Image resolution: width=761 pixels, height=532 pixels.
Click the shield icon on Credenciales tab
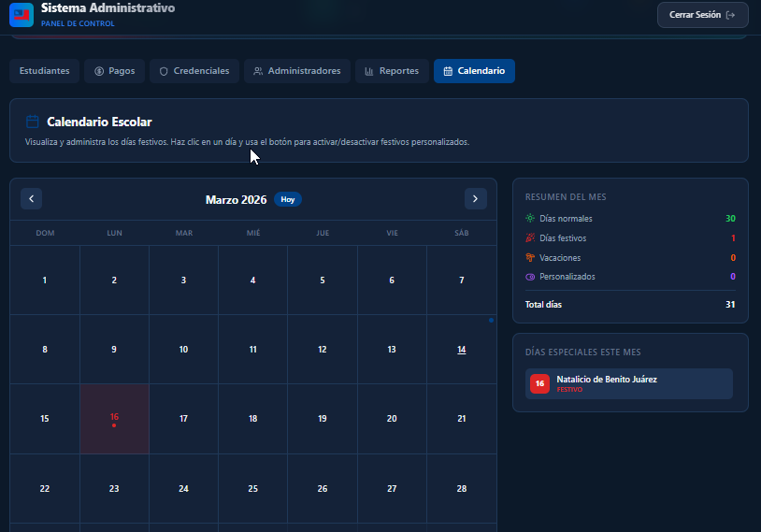coord(164,71)
